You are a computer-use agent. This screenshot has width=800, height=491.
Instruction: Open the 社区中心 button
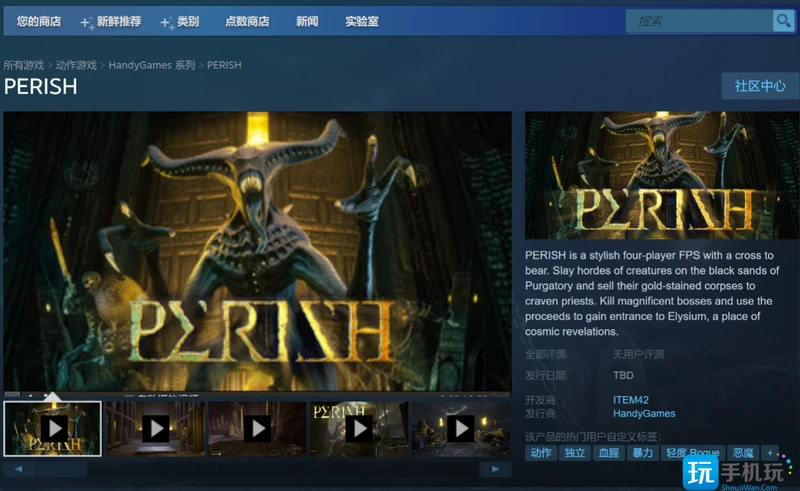point(760,86)
